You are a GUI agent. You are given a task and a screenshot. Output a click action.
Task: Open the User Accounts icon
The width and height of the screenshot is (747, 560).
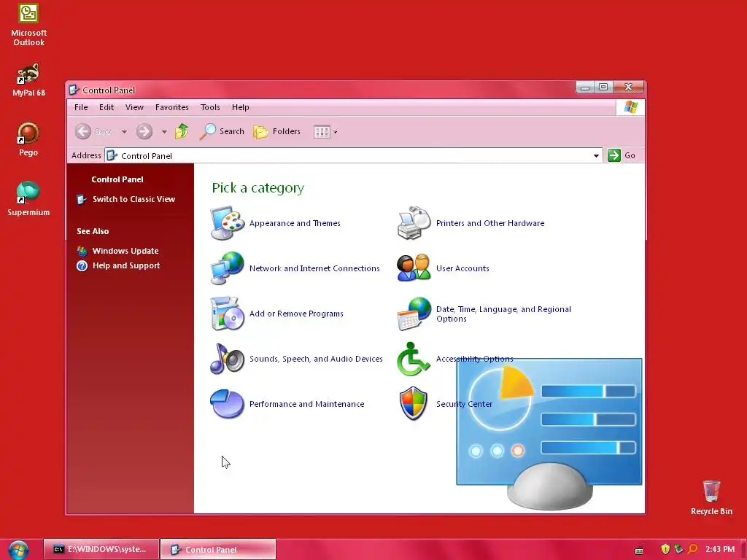click(x=414, y=268)
